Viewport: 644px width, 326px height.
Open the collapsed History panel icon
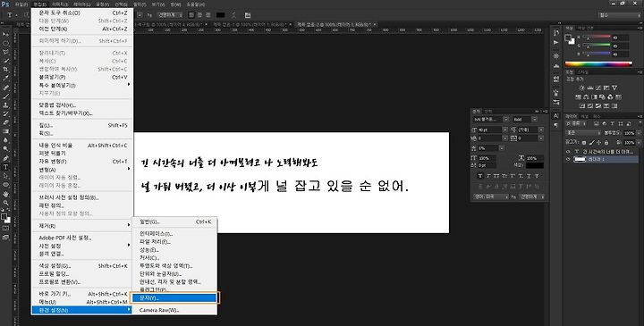pos(556,32)
